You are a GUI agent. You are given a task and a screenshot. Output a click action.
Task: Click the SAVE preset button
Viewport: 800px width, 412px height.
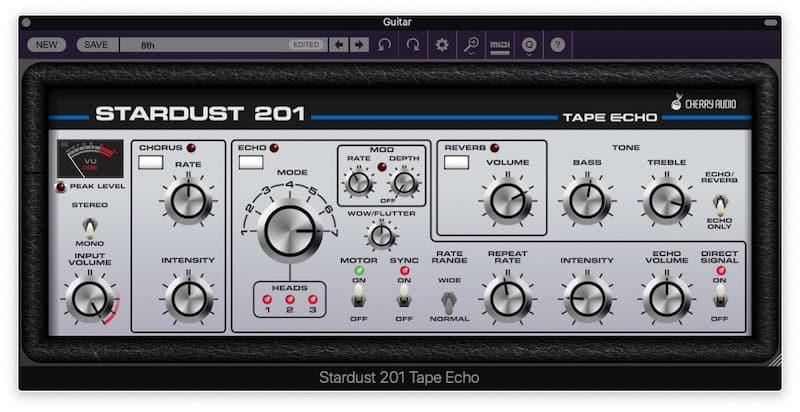(96, 45)
